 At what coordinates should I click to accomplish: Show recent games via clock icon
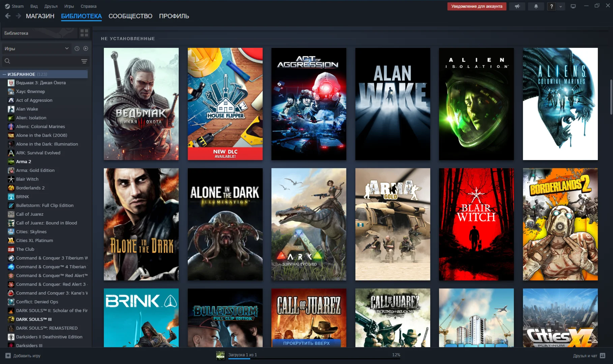(x=77, y=49)
